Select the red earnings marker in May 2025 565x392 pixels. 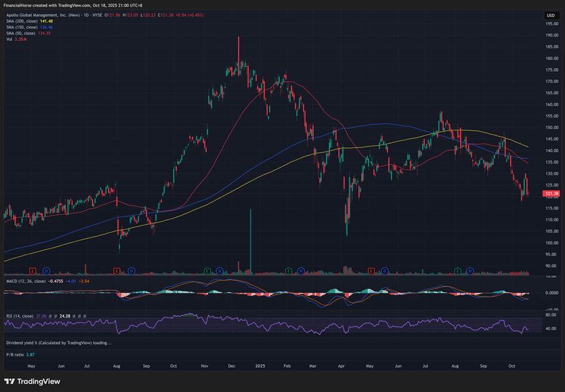point(371,270)
